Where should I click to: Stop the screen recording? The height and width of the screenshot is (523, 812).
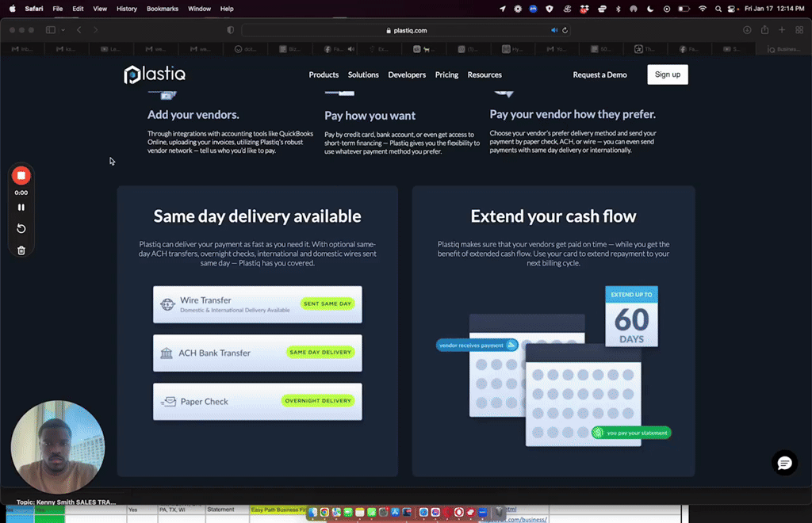click(x=21, y=176)
